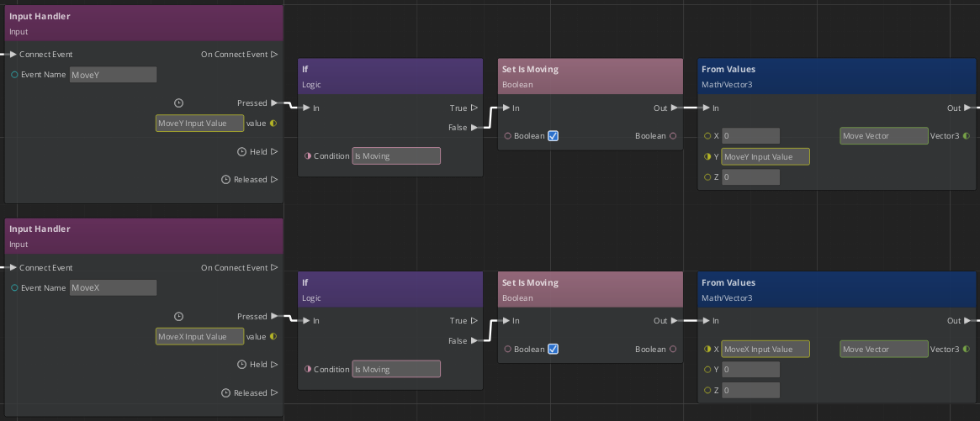Click the Pressed output port on MoveY handler
980x421 pixels.
click(x=274, y=103)
